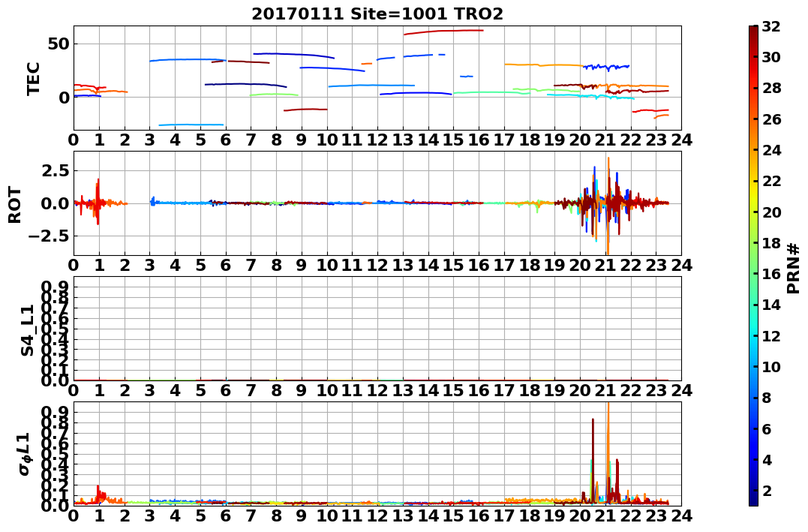Click hour 12 tick label below the TEC plot

tap(377, 140)
